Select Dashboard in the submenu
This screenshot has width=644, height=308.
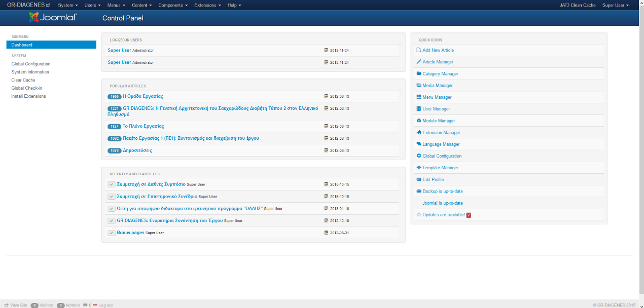(51, 45)
